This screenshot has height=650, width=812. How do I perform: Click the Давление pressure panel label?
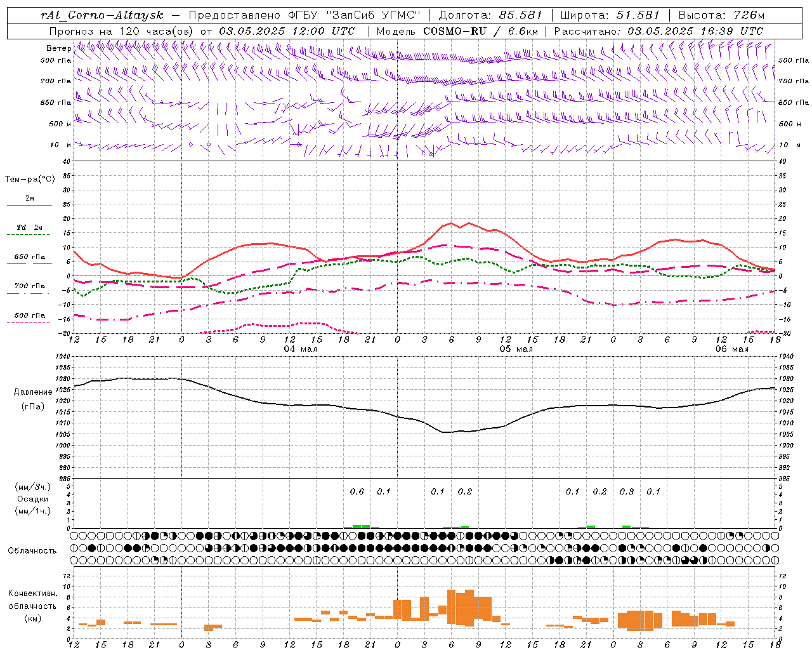[33, 392]
